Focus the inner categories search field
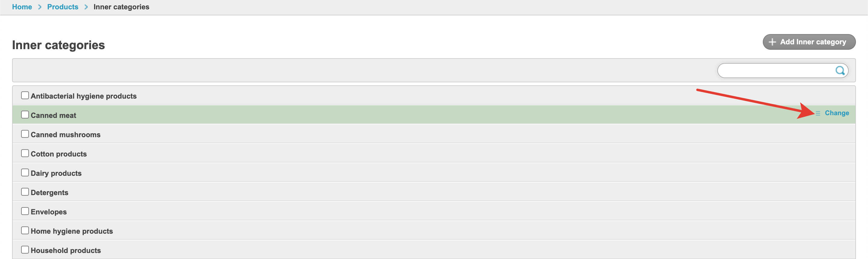This screenshot has width=868, height=259. 775,71
